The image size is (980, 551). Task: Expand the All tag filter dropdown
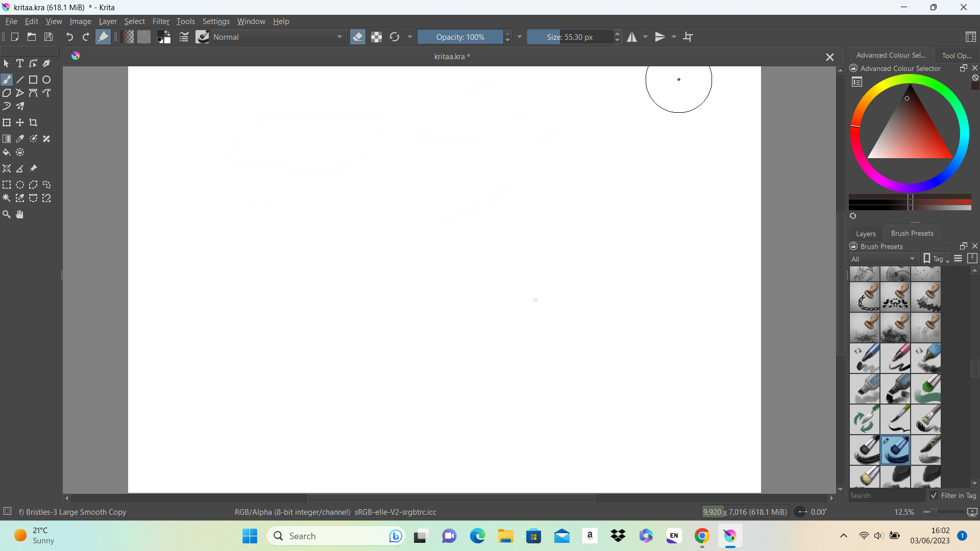point(884,259)
